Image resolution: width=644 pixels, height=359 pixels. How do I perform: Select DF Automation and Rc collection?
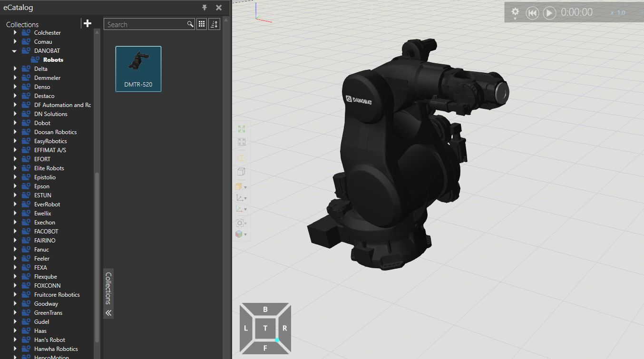(x=62, y=105)
